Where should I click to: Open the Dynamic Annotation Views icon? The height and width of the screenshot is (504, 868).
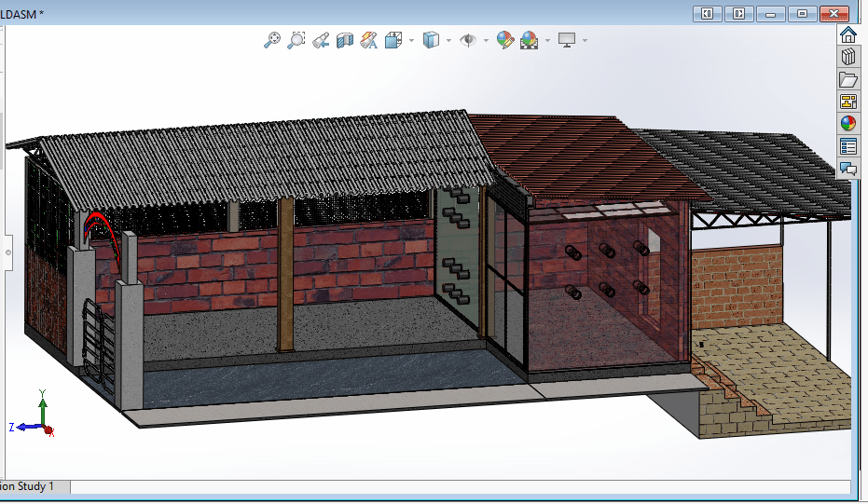pyautogui.click(x=369, y=40)
